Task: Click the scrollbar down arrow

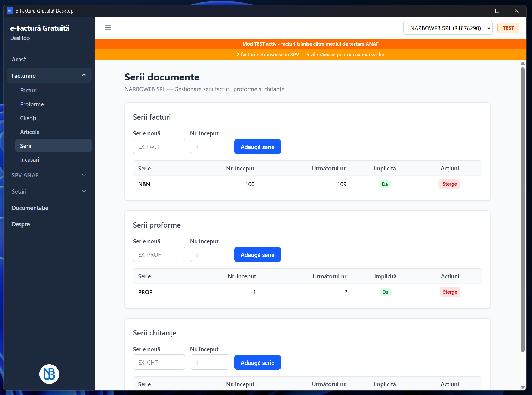Action: pyautogui.click(x=523, y=387)
